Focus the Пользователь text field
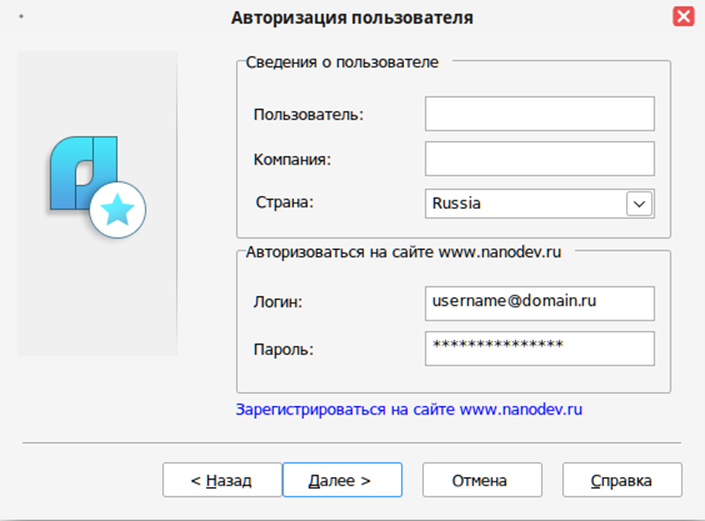This screenshot has height=521, width=705. coord(540,114)
